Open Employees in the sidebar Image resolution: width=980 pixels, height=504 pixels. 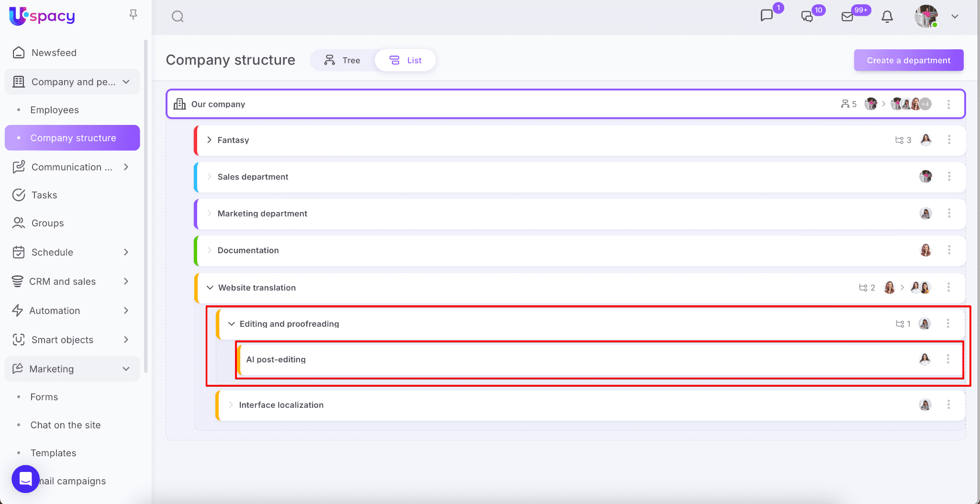(x=55, y=110)
